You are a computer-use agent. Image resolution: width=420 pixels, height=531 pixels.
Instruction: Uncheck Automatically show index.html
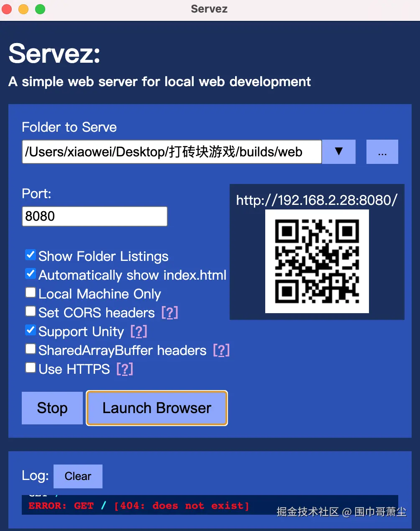(31, 273)
